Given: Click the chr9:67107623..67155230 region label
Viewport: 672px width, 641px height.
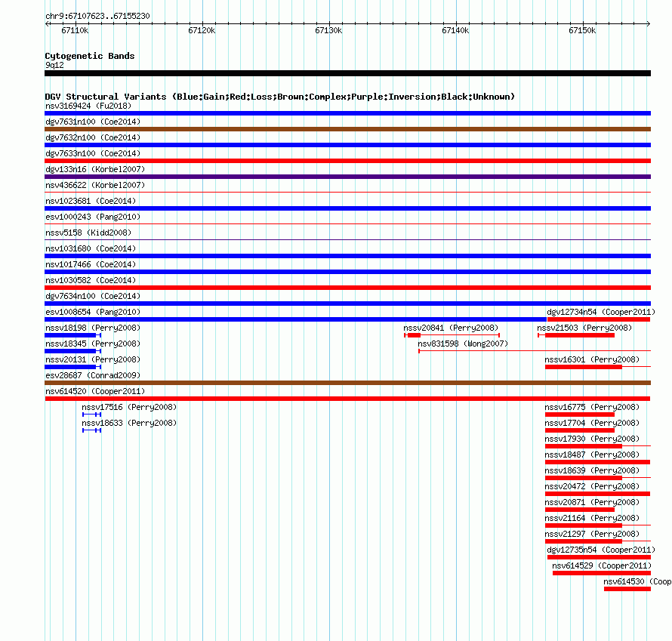Looking at the screenshot, I should pos(97,16).
